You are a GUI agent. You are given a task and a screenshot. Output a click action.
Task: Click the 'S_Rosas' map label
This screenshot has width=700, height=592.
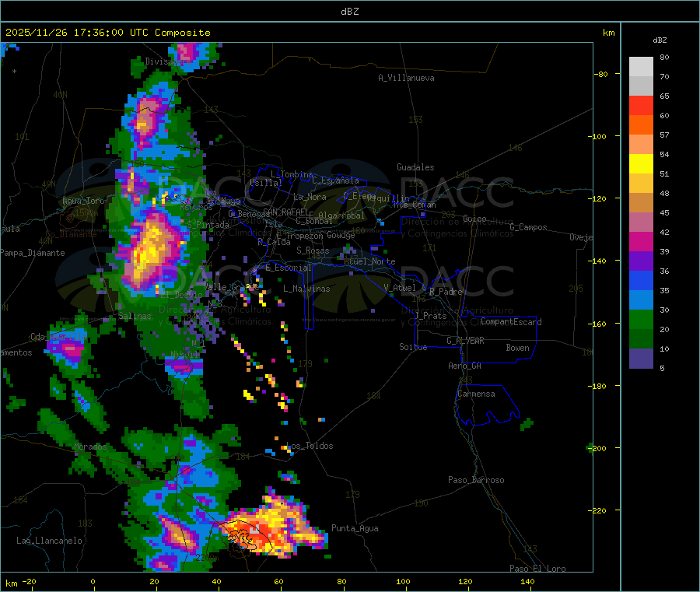(x=313, y=250)
